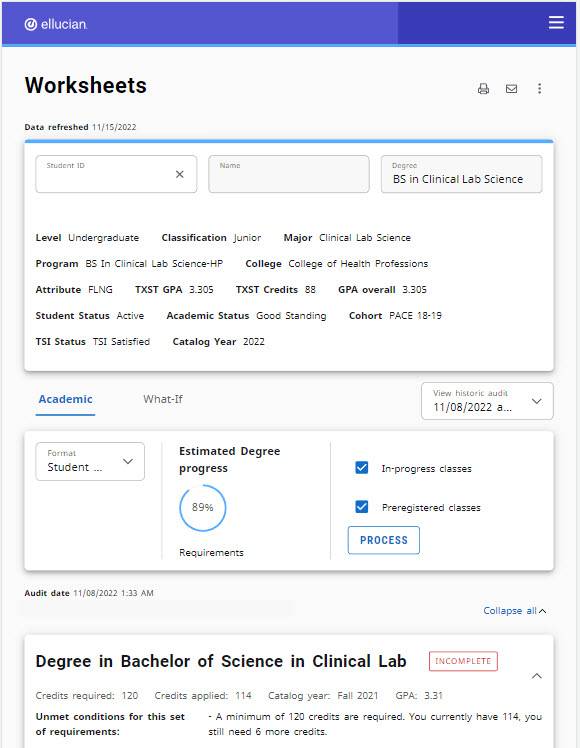Click the INCOMPLETE status badge
Viewport: 580px width, 748px height.
coord(463,661)
